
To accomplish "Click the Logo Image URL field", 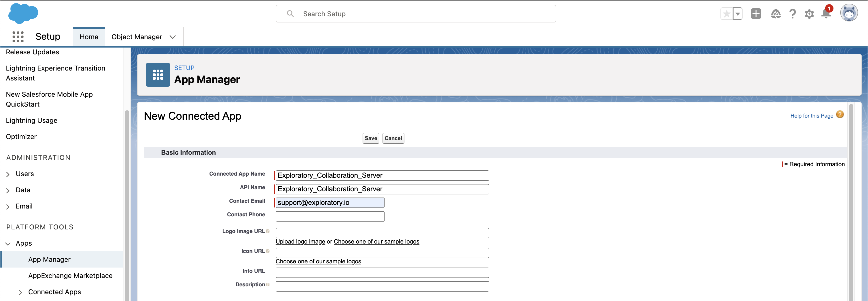I will (x=382, y=233).
